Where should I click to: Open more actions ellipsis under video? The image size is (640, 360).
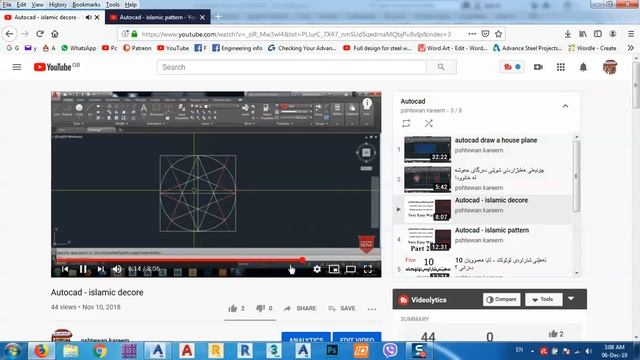[x=371, y=309]
